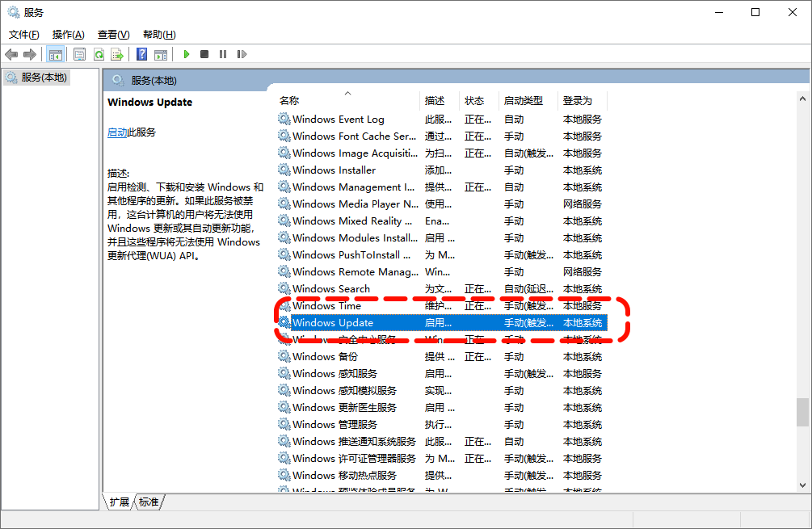Go forward with the toolbar forward arrow
The height and width of the screenshot is (529, 812).
(30, 54)
